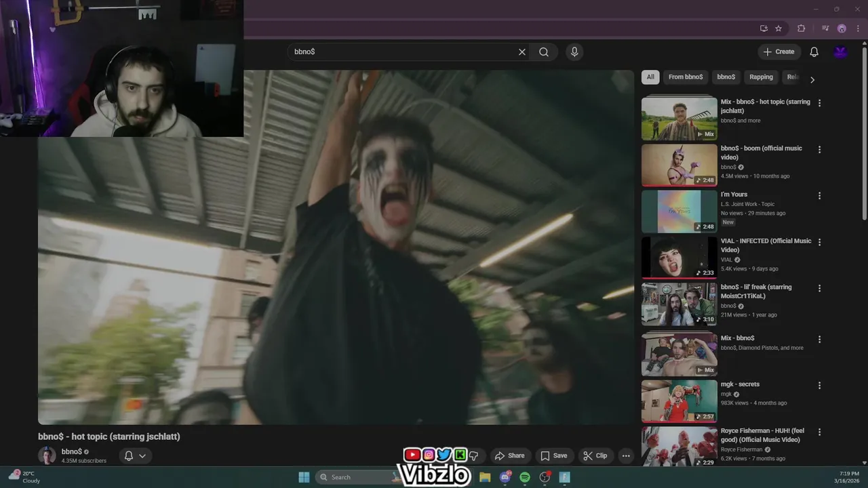Save the video to a playlist
The image size is (868, 488).
[x=553, y=455]
